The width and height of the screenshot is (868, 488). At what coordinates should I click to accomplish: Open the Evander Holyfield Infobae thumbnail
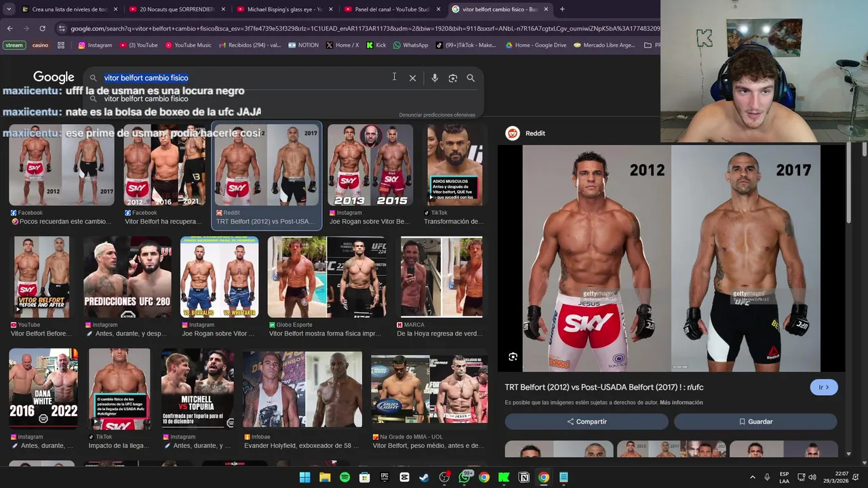pyautogui.click(x=302, y=388)
